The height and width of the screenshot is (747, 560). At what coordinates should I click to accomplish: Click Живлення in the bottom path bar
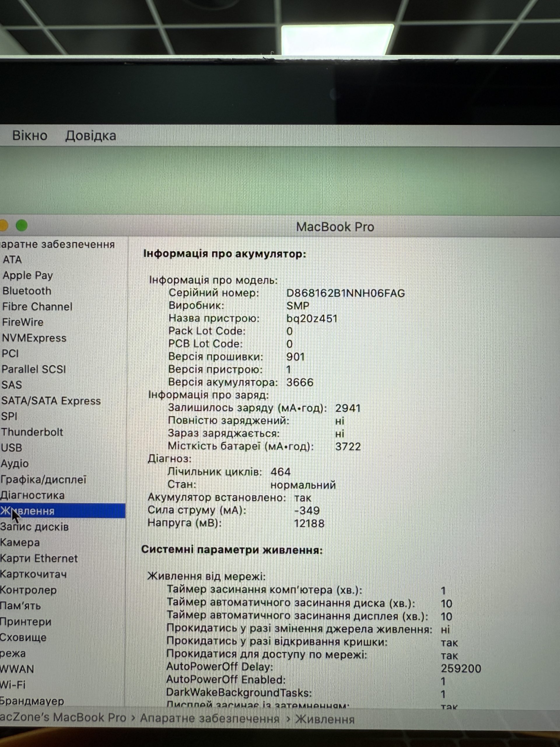325,719
